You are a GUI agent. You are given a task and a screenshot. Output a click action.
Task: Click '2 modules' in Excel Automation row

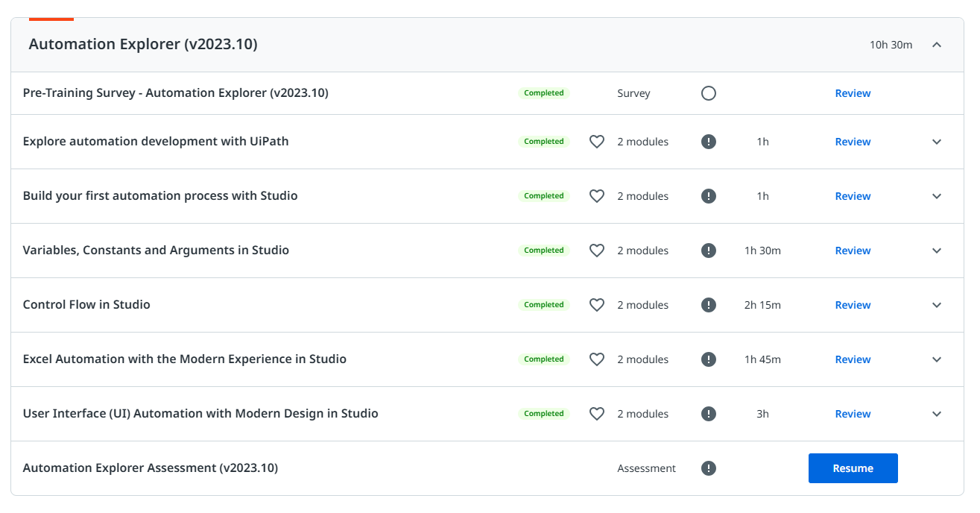[x=642, y=359]
